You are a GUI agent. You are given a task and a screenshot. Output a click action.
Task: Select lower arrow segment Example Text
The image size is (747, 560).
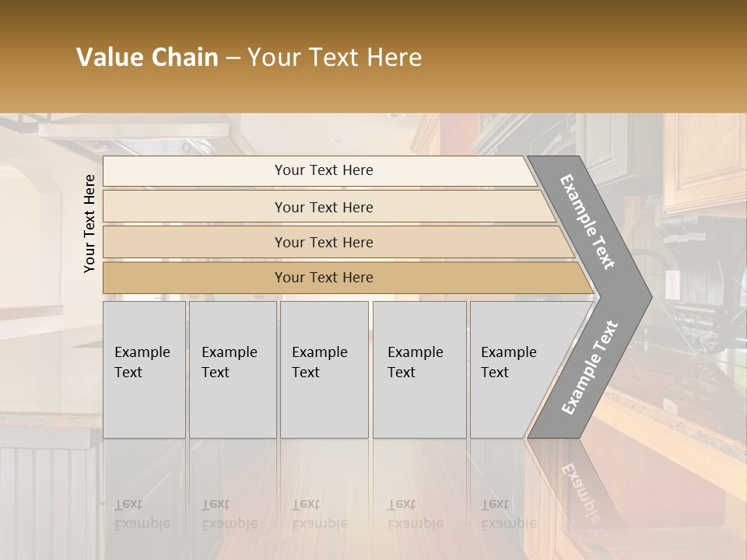pyautogui.click(x=590, y=368)
